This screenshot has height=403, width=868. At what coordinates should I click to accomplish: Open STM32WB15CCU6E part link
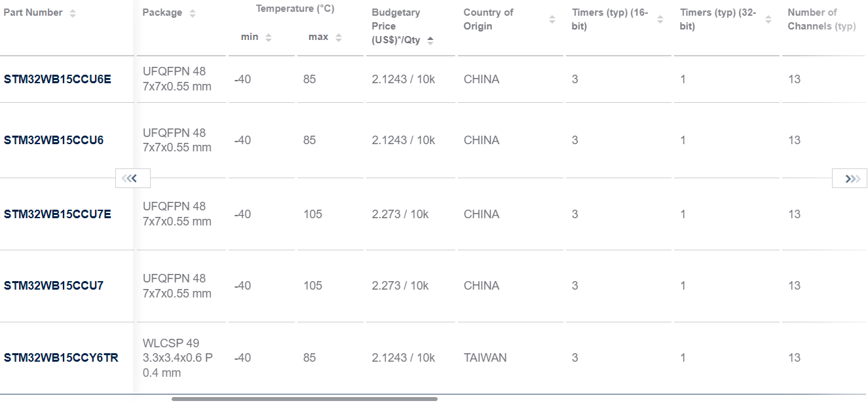click(58, 79)
